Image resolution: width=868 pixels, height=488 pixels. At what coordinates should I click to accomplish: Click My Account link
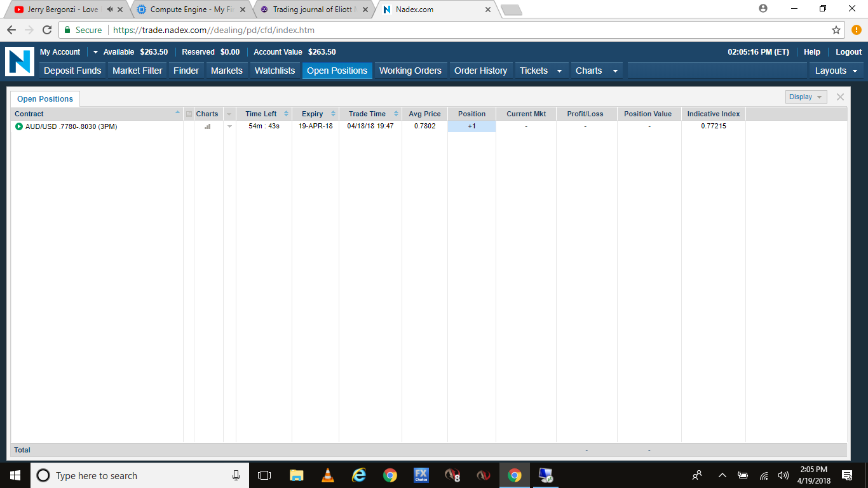(x=60, y=52)
